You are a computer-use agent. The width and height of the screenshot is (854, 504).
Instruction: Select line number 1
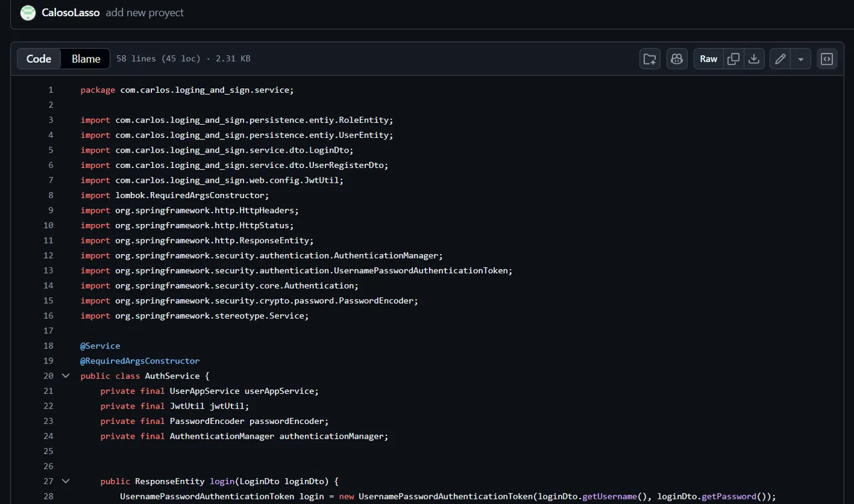(x=51, y=90)
